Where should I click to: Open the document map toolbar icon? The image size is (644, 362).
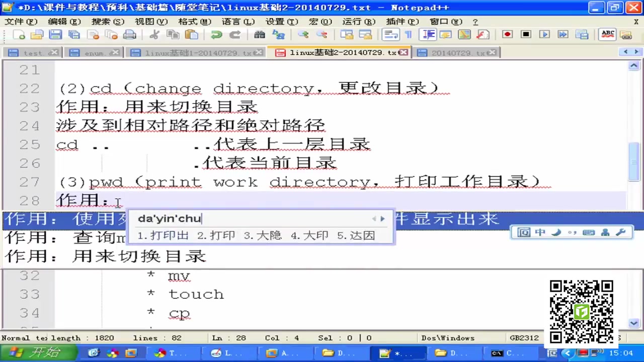pyautogui.click(x=464, y=34)
